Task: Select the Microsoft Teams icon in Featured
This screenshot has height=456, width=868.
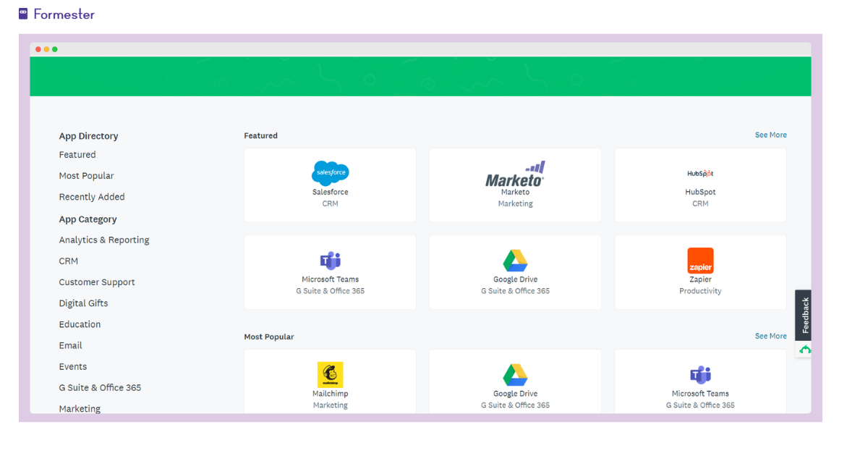Action: 330,260
